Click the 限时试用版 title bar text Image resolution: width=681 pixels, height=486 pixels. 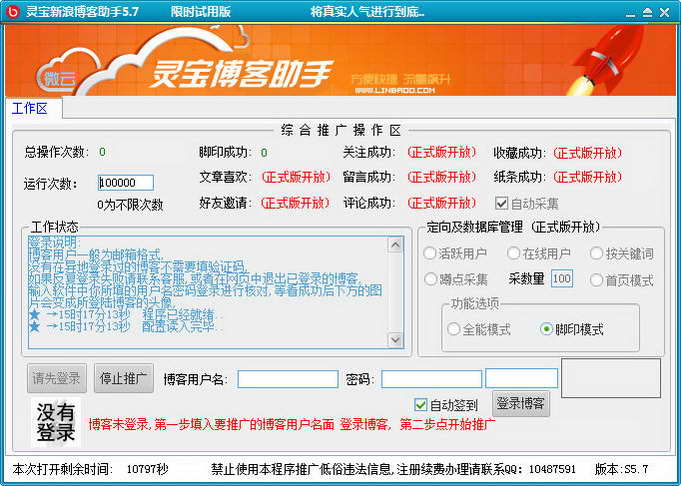click(200, 12)
